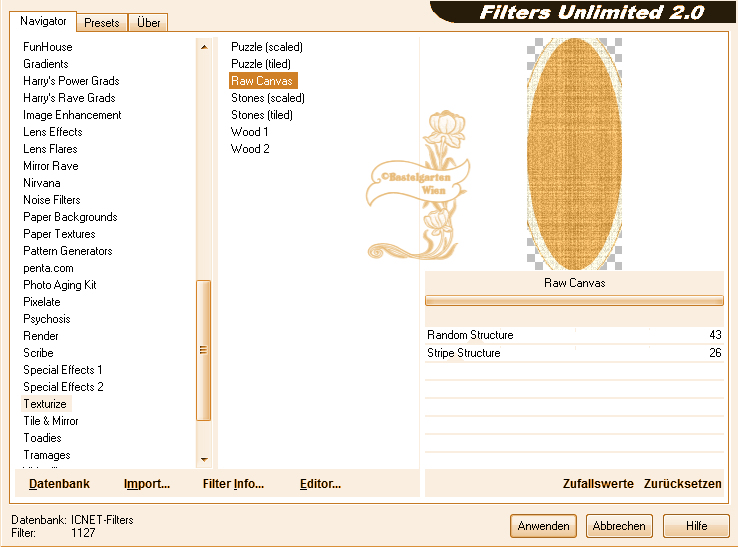Select Scribe category
738x547 pixels.
pos(38,353)
